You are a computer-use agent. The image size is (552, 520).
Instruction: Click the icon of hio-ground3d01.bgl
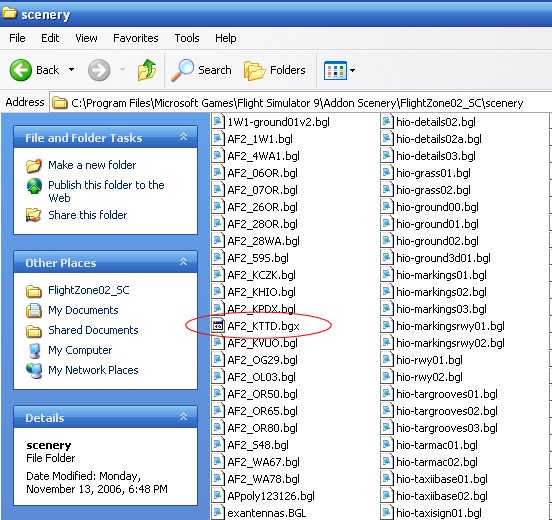[x=387, y=257]
